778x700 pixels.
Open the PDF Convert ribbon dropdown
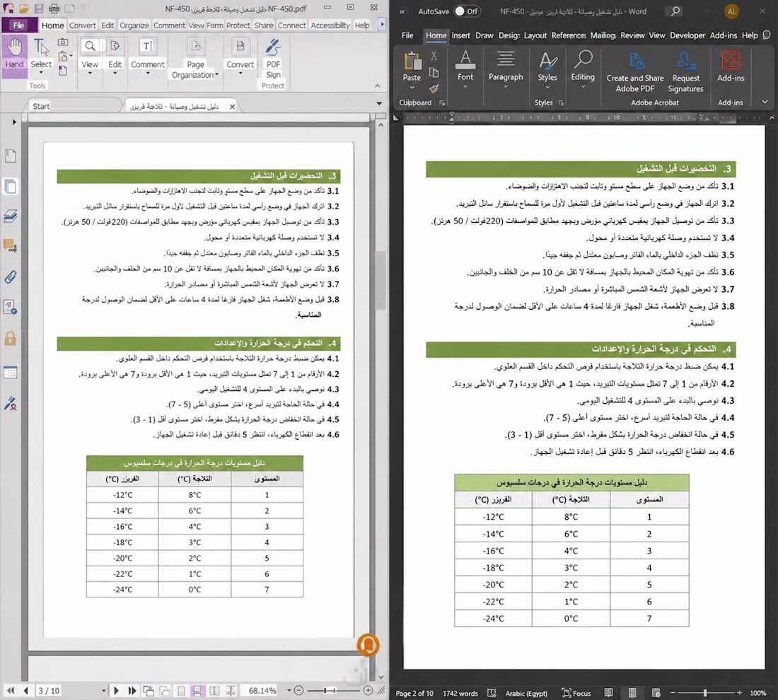coord(240,73)
